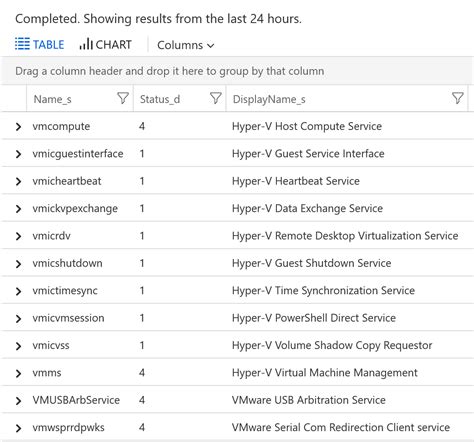The image size is (474, 442).
Task: Select the vmicrdv name cell
Action: click(51, 236)
